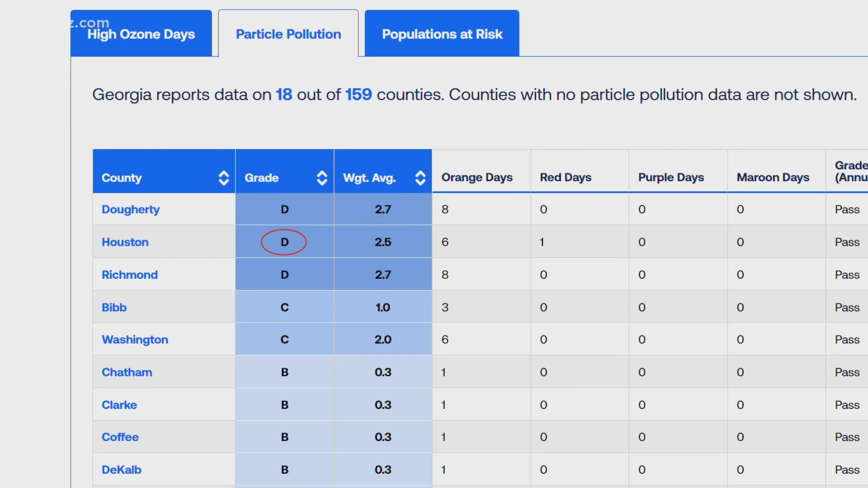The height and width of the screenshot is (488, 868).
Task: Open Houston county link
Action: click(x=125, y=242)
